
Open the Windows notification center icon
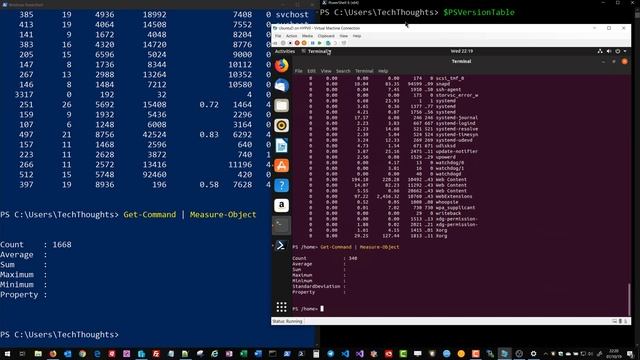tap(631, 353)
